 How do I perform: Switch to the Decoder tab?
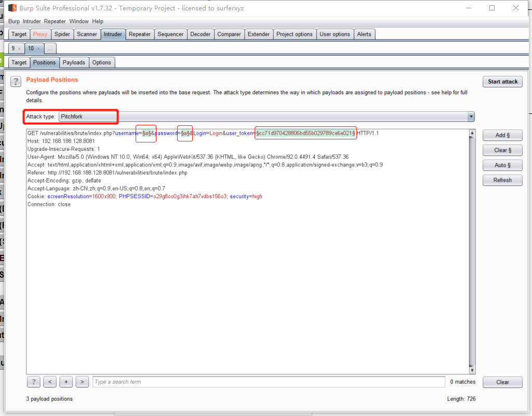point(200,34)
